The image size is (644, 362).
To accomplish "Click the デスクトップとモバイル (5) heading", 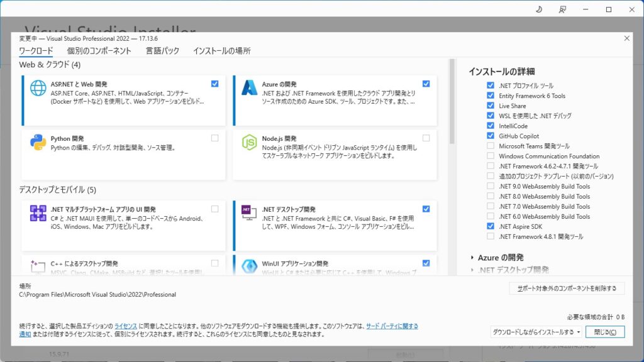I will pyautogui.click(x=57, y=190).
